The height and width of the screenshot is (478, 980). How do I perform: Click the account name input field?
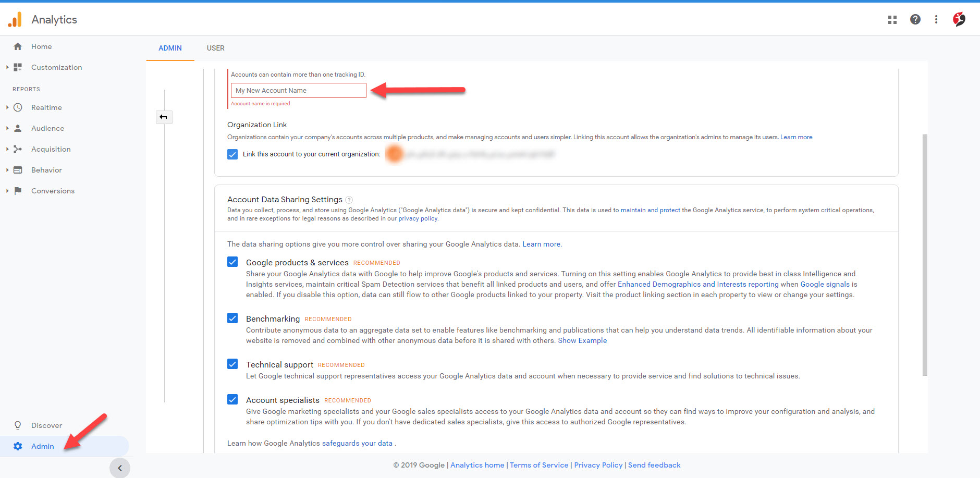point(298,91)
